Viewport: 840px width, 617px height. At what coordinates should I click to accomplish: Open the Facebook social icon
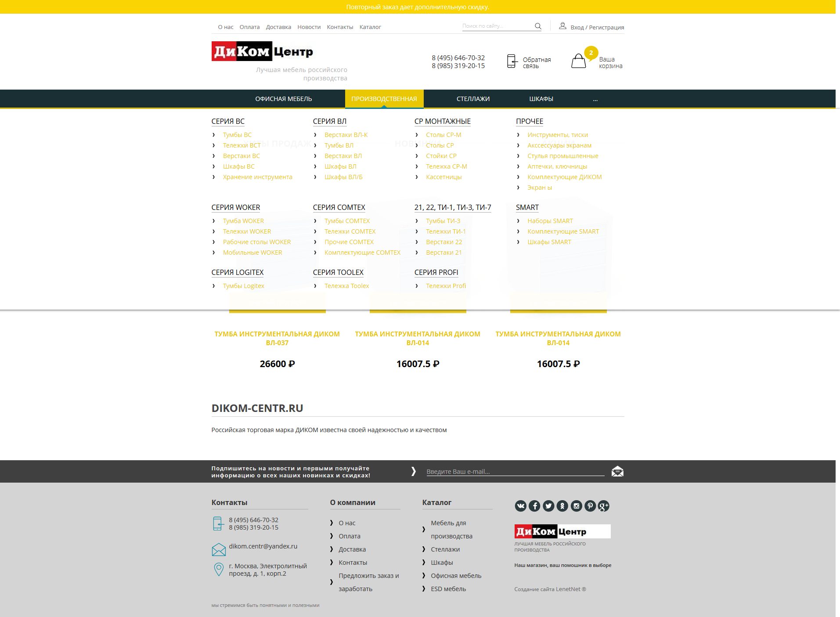click(x=534, y=506)
